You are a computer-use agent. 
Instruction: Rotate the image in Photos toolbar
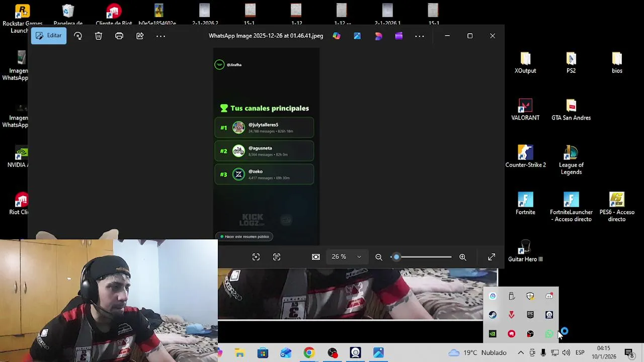[78, 36]
